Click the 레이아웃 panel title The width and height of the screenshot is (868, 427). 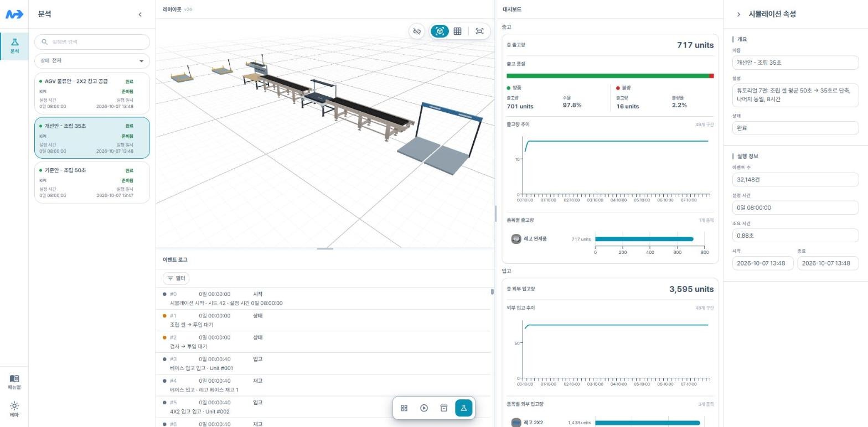173,9
